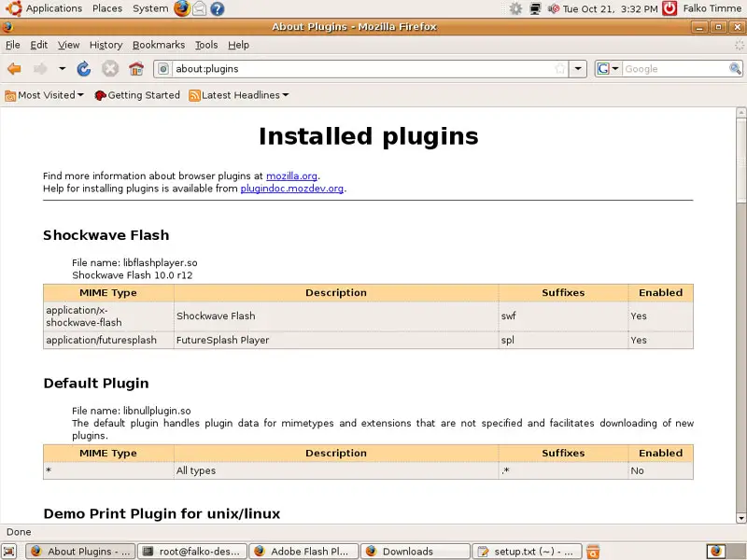Image resolution: width=747 pixels, height=560 pixels.
Task: Bookmark this page with the star icon
Action: click(x=560, y=69)
